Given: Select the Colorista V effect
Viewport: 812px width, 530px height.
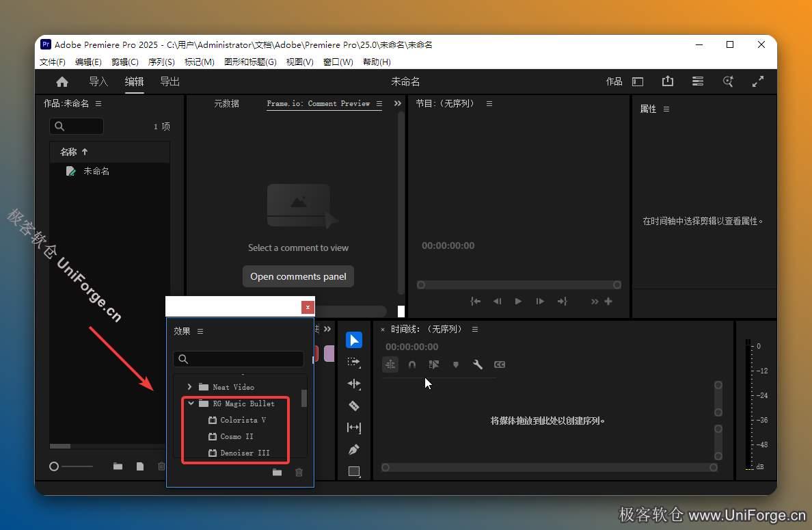Looking at the screenshot, I should [x=243, y=420].
